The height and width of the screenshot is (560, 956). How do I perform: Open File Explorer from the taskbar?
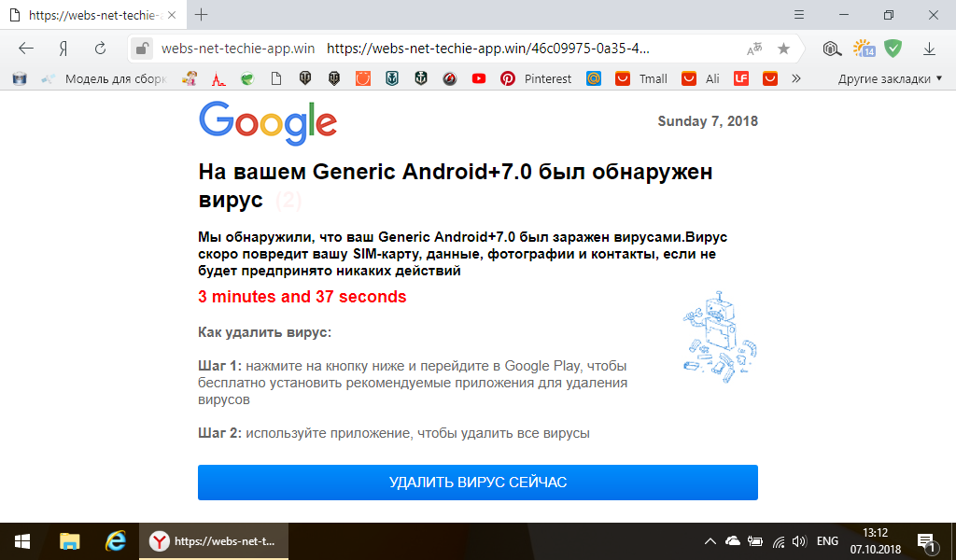pyautogui.click(x=69, y=541)
